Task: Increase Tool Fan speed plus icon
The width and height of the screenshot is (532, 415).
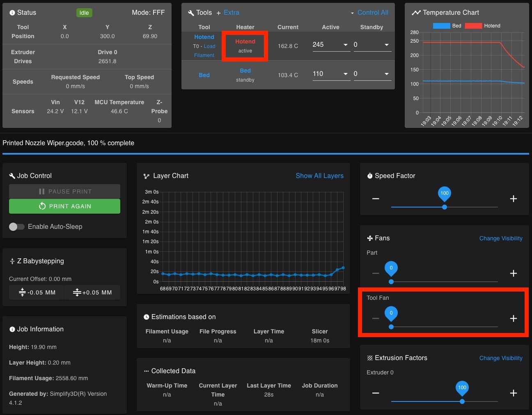Action: (513, 319)
